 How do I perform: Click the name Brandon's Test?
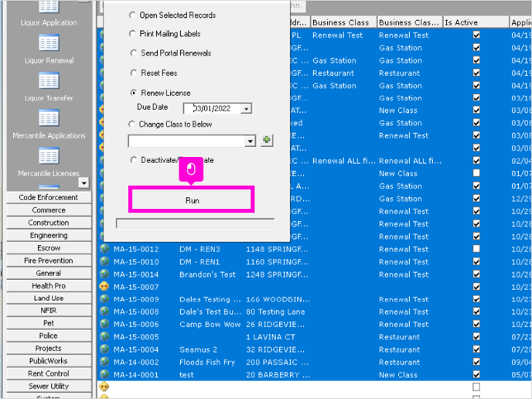pyautogui.click(x=208, y=275)
